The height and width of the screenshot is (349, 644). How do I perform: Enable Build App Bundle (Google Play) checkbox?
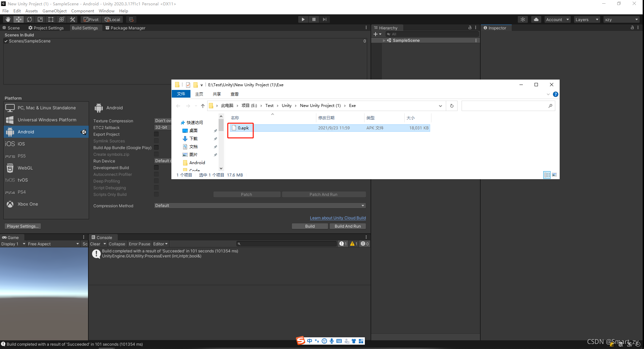[156, 147]
